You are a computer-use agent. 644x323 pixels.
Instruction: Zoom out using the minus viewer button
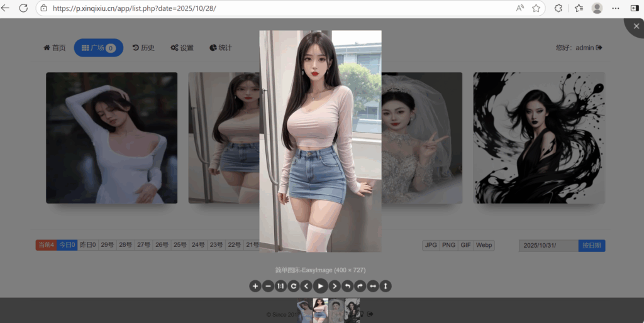click(x=268, y=286)
